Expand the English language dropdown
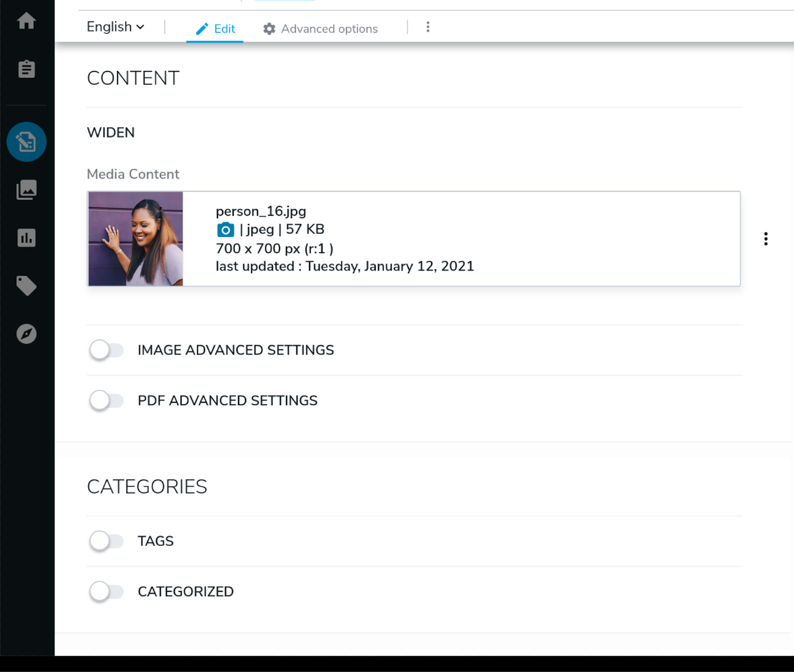794x672 pixels. point(115,27)
